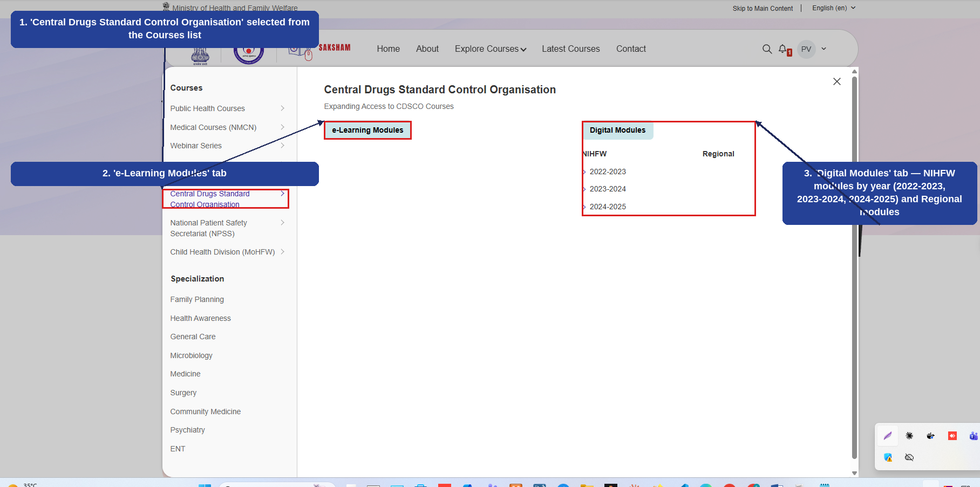Expand Explore Courses dropdown

click(x=491, y=49)
